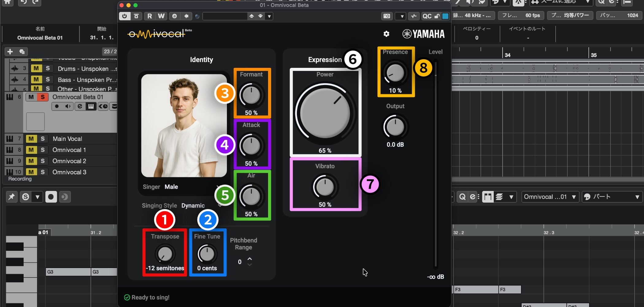This screenshot has width=644, height=307.
Task: Click the edit channel settings 'e' icon
Action: pos(80,106)
